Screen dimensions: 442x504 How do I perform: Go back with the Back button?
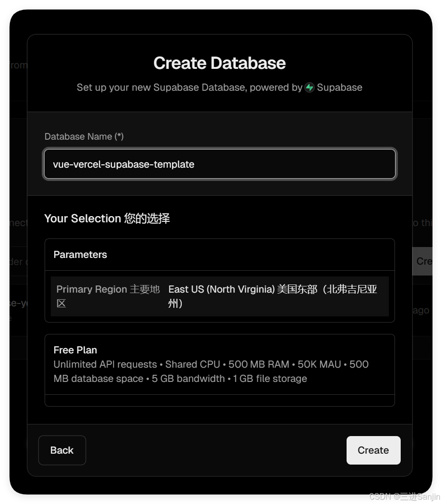(62, 450)
